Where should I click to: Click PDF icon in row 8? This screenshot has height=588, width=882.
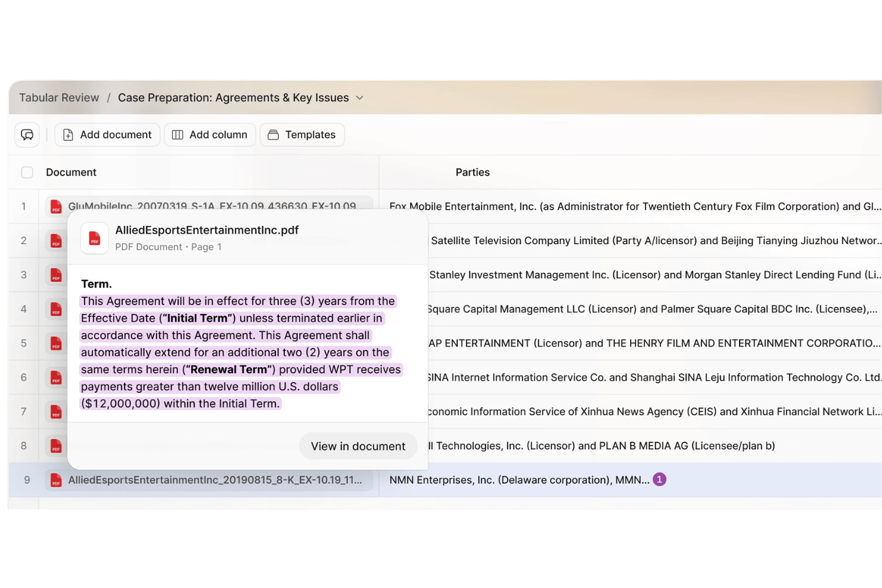point(56,446)
